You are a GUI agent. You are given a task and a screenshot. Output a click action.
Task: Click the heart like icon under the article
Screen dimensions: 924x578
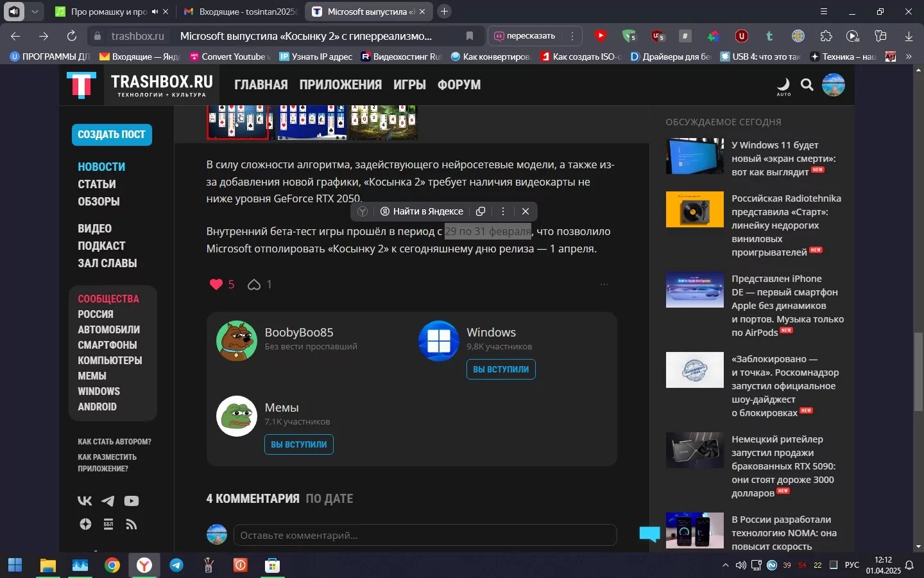pyautogui.click(x=216, y=285)
